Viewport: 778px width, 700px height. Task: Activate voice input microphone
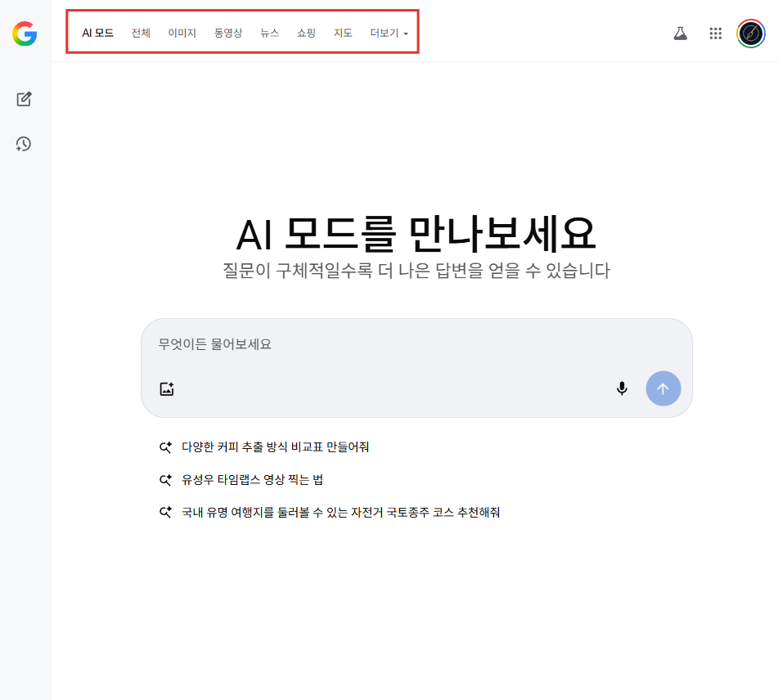[622, 388]
